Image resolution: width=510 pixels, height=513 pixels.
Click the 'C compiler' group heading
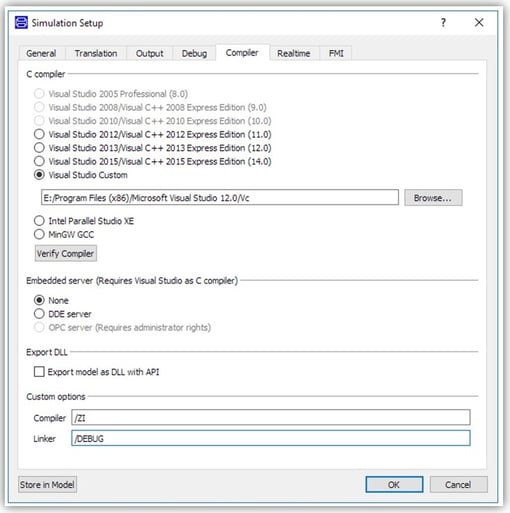pos(46,74)
